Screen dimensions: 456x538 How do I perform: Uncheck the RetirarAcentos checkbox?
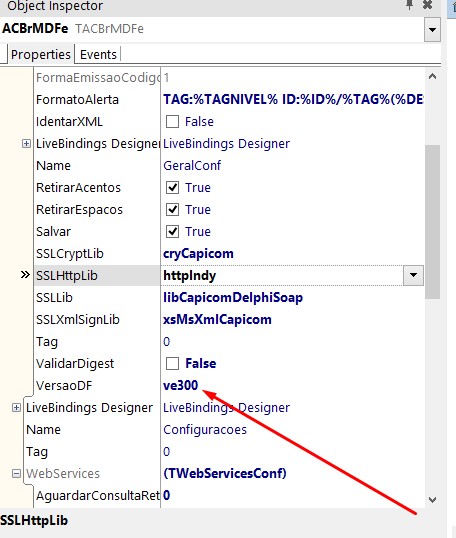click(172, 188)
